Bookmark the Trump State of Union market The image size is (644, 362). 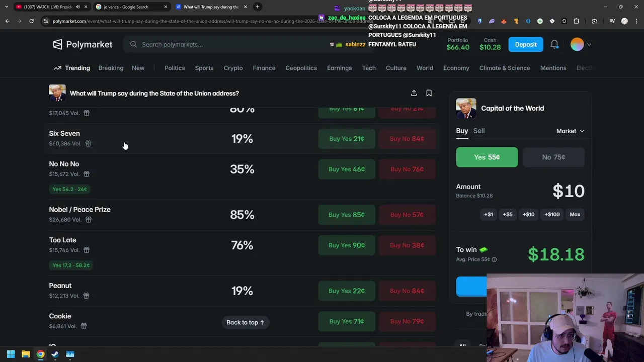pyautogui.click(x=429, y=93)
